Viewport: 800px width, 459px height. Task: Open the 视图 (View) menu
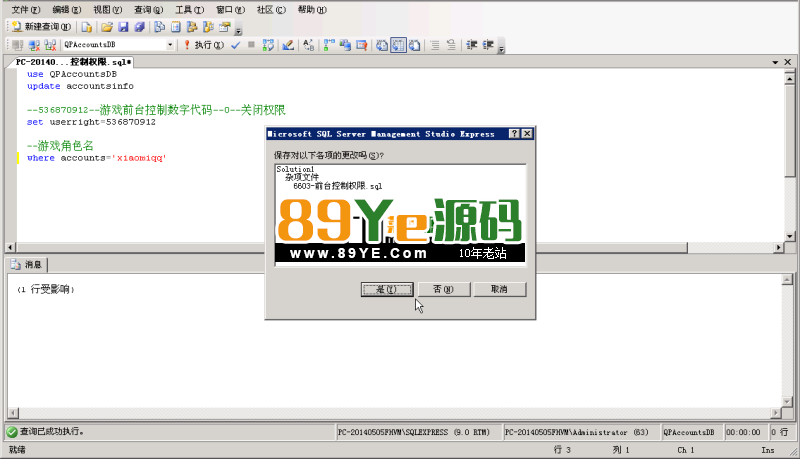[107, 10]
